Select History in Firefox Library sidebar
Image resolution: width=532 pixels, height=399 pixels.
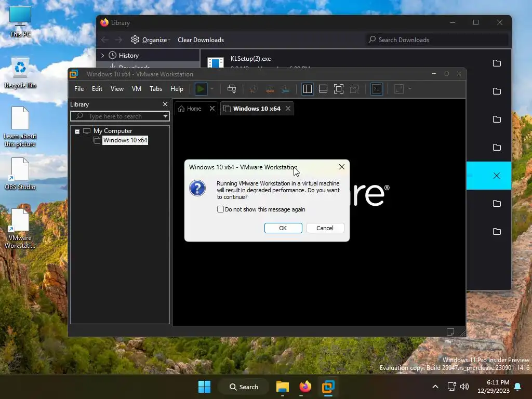pyautogui.click(x=129, y=55)
